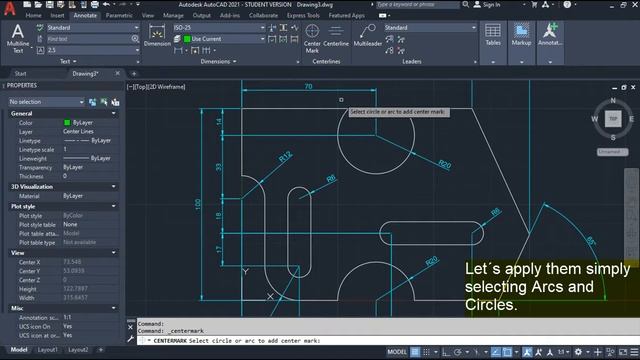Open the ISO-25 dimension style dropdown
This screenshot has width=640, height=360.
coord(219,28)
